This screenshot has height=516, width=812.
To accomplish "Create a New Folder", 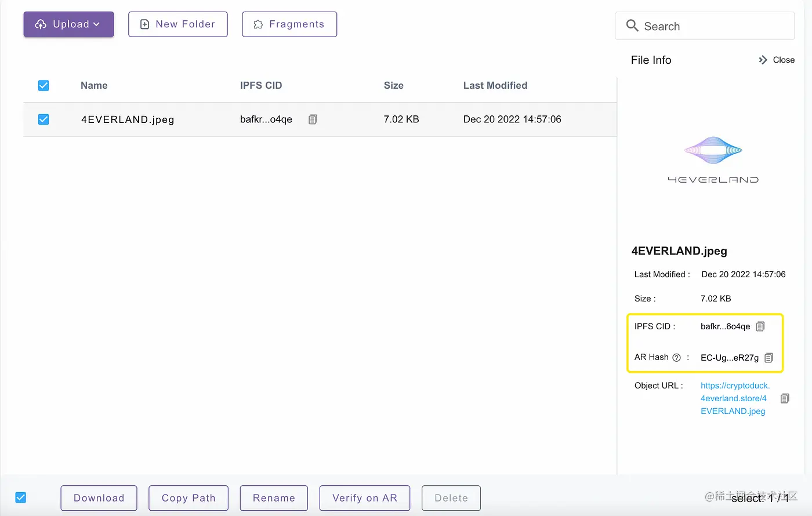I will 178,24.
